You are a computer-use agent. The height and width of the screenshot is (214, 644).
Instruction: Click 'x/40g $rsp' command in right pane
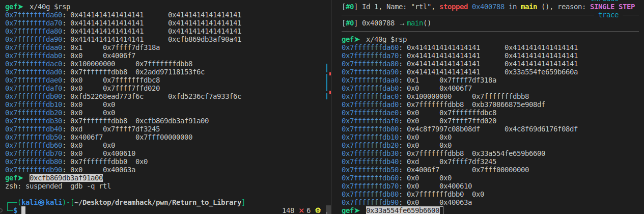386,39
